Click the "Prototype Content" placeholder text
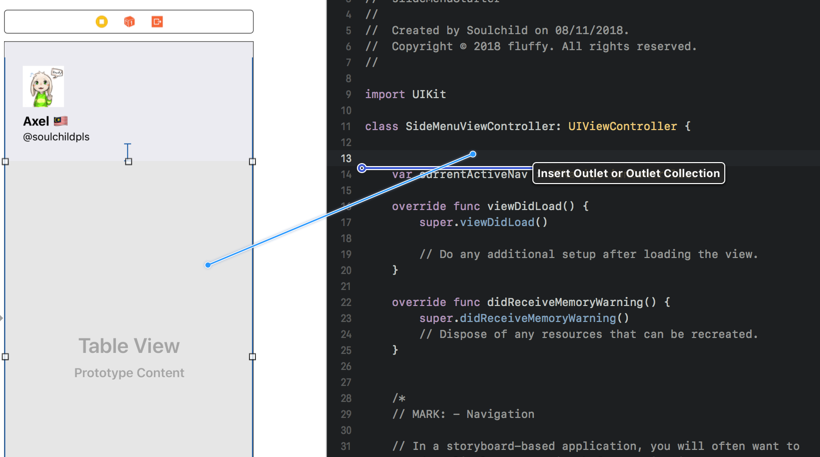The width and height of the screenshot is (820, 457). (x=129, y=373)
